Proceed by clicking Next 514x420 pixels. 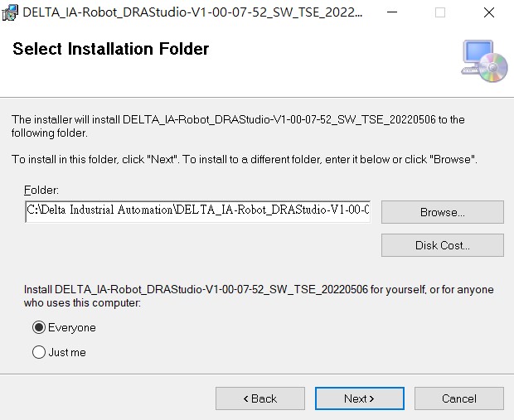[359, 398]
